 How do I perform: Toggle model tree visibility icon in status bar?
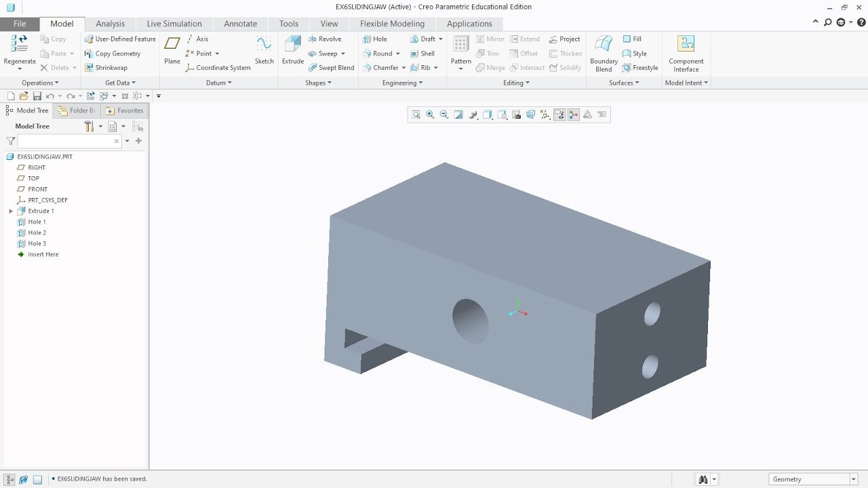(9, 479)
